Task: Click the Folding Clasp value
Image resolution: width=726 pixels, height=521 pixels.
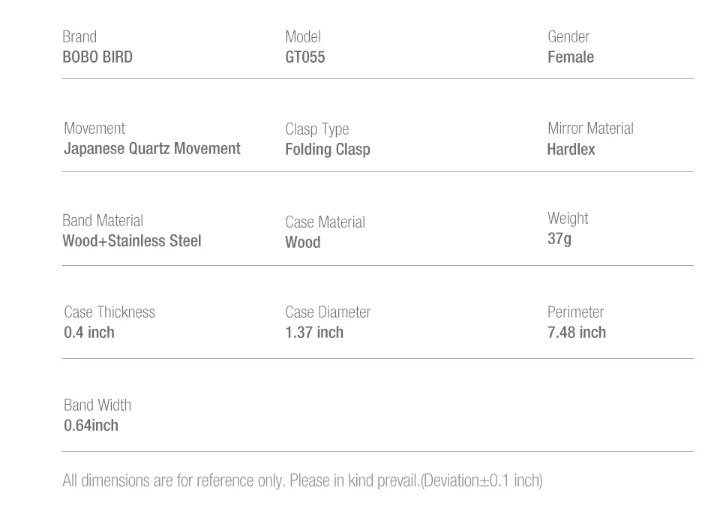Action: pyautogui.click(x=328, y=150)
